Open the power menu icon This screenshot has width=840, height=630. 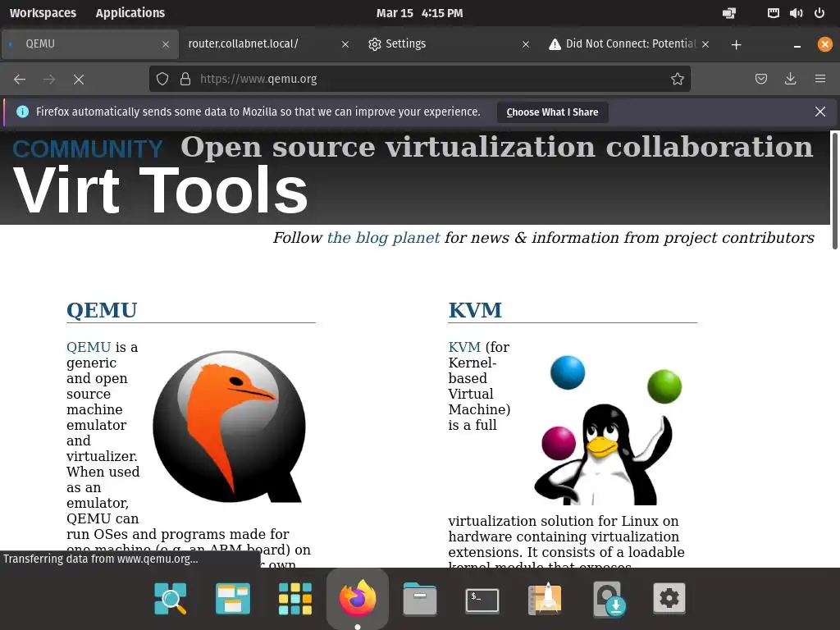[819, 13]
